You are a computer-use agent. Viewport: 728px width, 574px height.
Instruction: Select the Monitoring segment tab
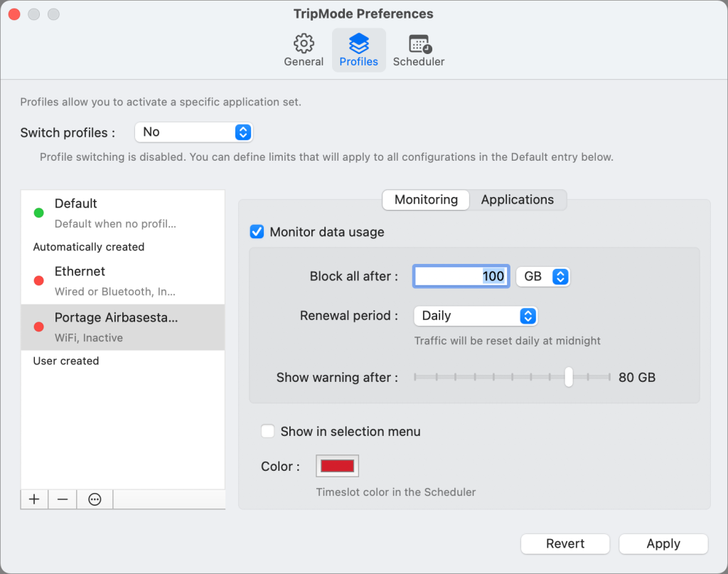tap(426, 200)
